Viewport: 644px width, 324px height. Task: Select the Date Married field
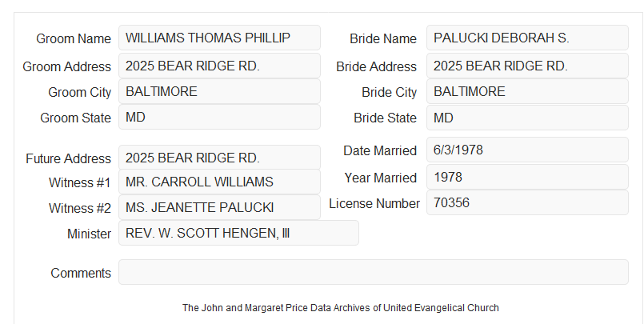527,150
